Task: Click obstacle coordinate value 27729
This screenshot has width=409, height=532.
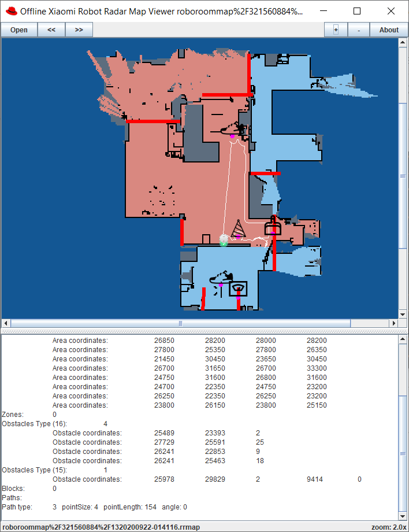Action: click(164, 442)
